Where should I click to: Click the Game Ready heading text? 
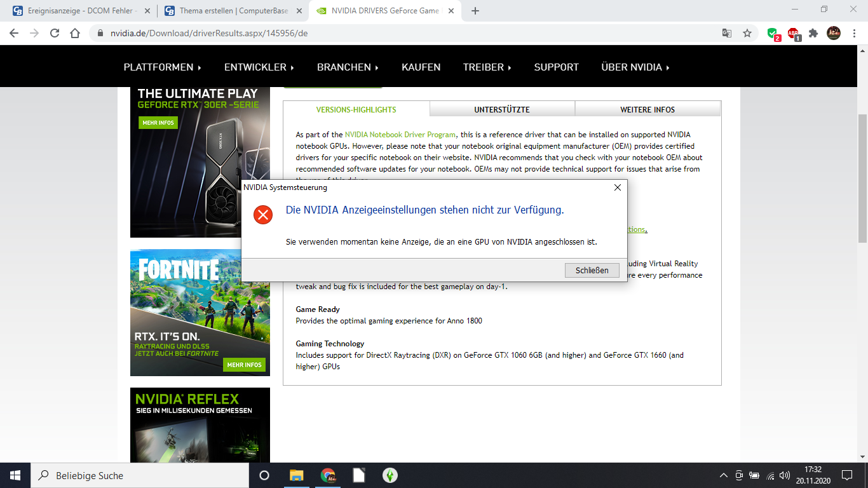tap(318, 309)
